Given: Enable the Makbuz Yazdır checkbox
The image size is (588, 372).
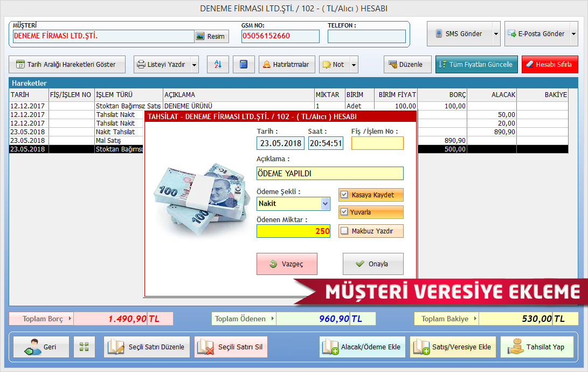Looking at the screenshot, I should pos(344,231).
